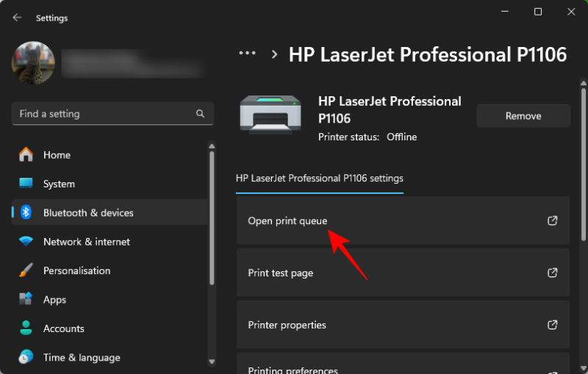Viewport: 588px width, 374px height.
Task: Go to Home in the sidebar
Action: [110, 155]
